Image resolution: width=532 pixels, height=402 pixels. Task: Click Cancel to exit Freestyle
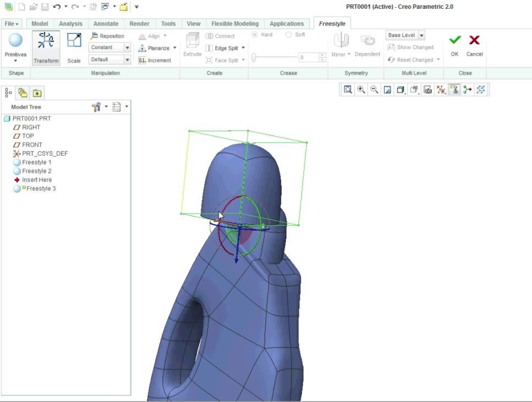474,46
